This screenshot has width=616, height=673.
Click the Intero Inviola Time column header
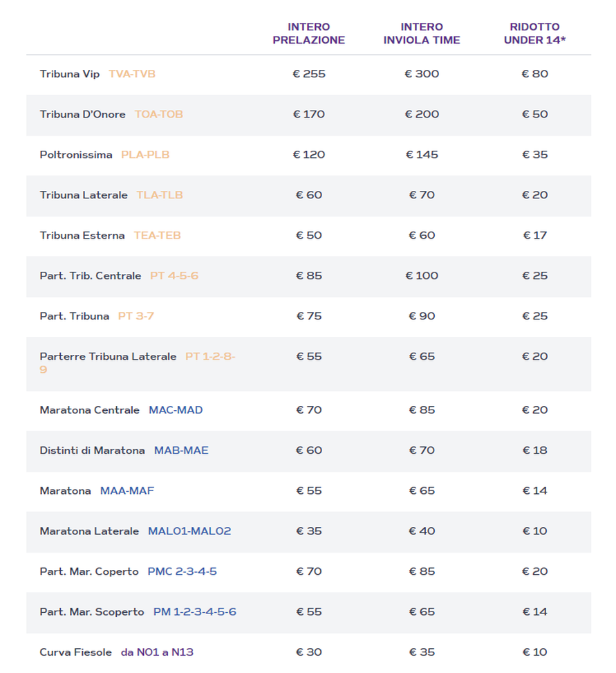pyautogui.click(x=422, y=33)
